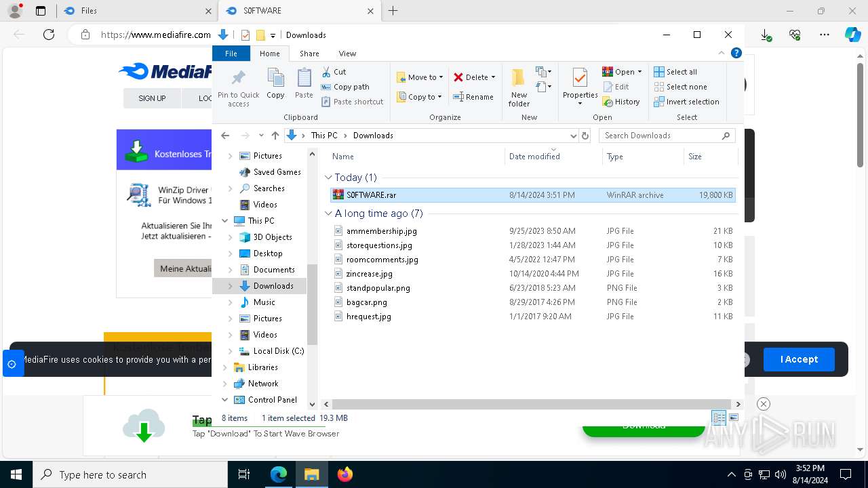Minimize the ribbon with chevron
868x488 pixels.
(722, 53)
